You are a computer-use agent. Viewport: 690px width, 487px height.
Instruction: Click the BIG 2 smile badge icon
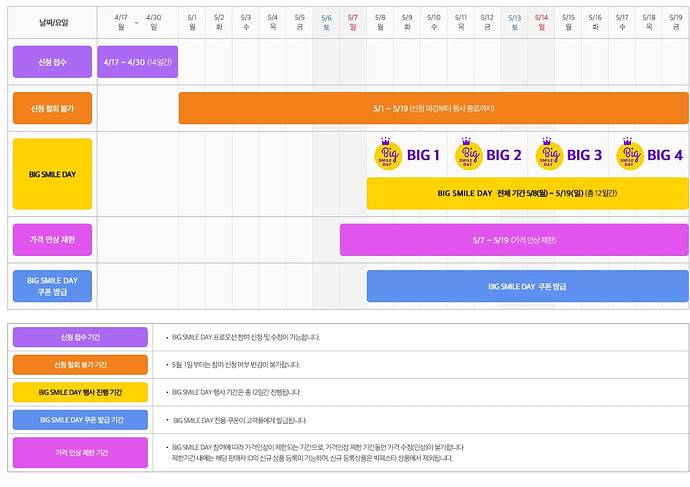click(x=468, y=155)
